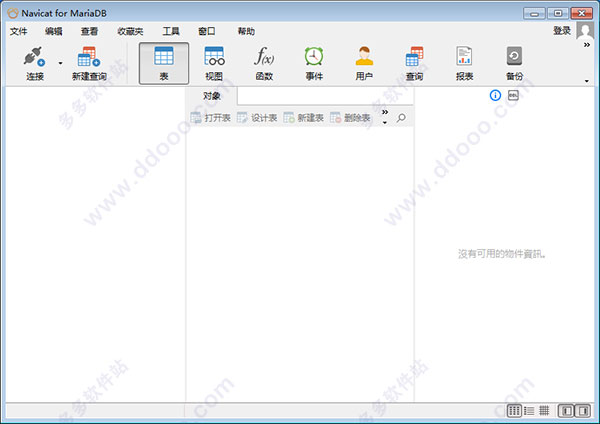The height and width of the screenshot is (424, 600).
Task: Open the Favorites (收藏夹) menu
Action: click(130, 31)
